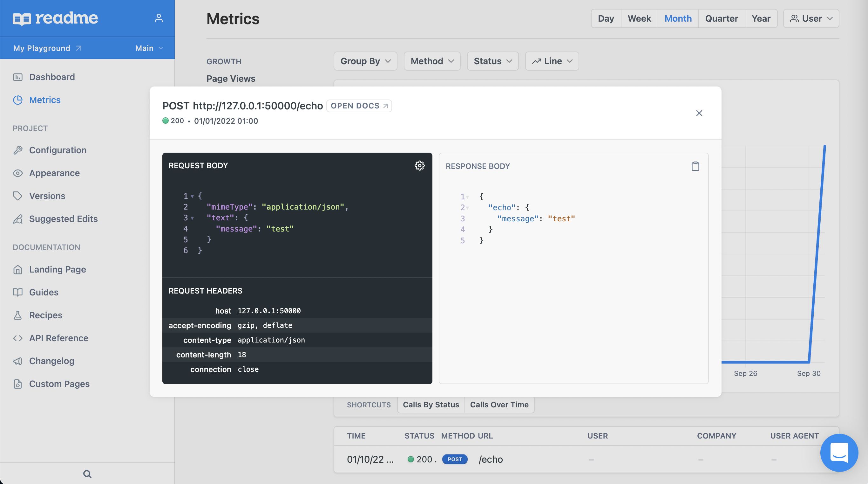The image size is (868, 484).
Task: Select the Line chart type toggle
Action: (x=552, y=61)
